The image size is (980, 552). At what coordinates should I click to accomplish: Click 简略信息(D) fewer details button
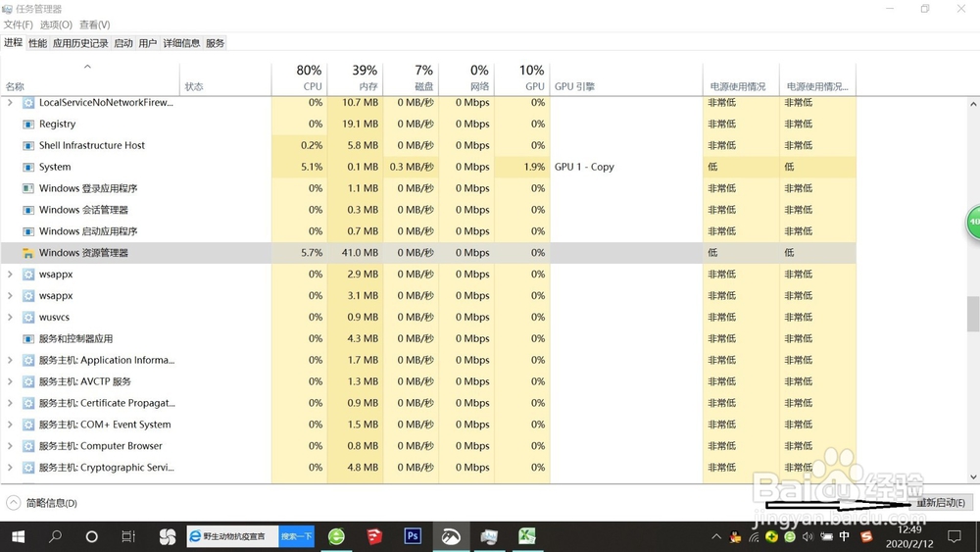[42, 503]
